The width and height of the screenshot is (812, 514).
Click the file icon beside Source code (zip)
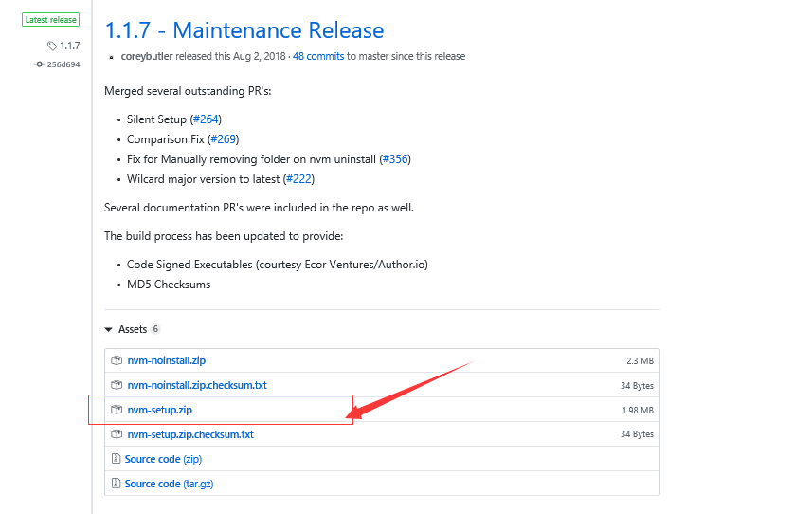click(116, 459)
